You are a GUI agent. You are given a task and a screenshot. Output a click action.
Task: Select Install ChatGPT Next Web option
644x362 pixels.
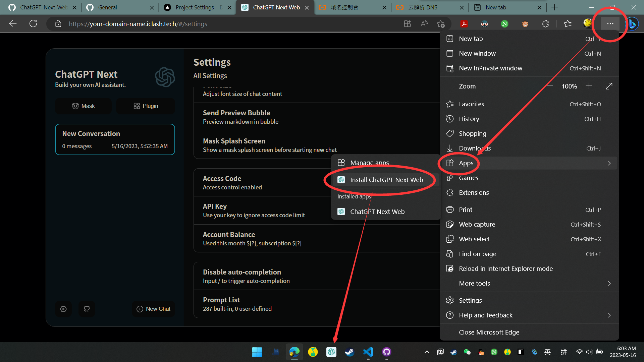coord(387,179)
